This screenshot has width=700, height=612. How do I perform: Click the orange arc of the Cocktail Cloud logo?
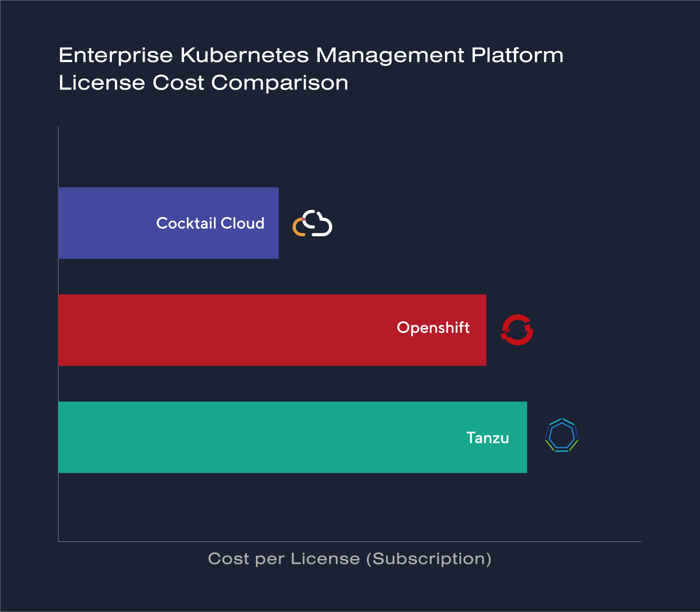coord(297,229)
